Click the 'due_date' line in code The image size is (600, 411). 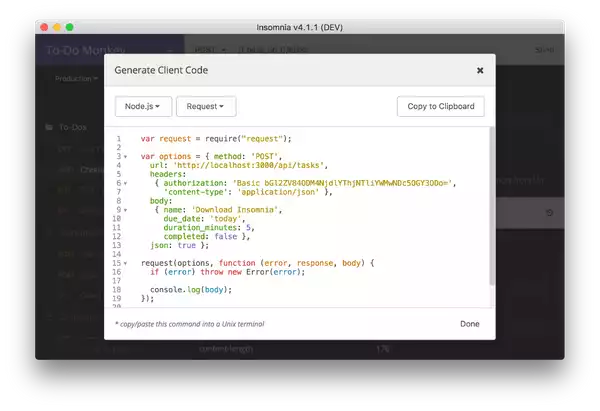click(x=204, y=219)
